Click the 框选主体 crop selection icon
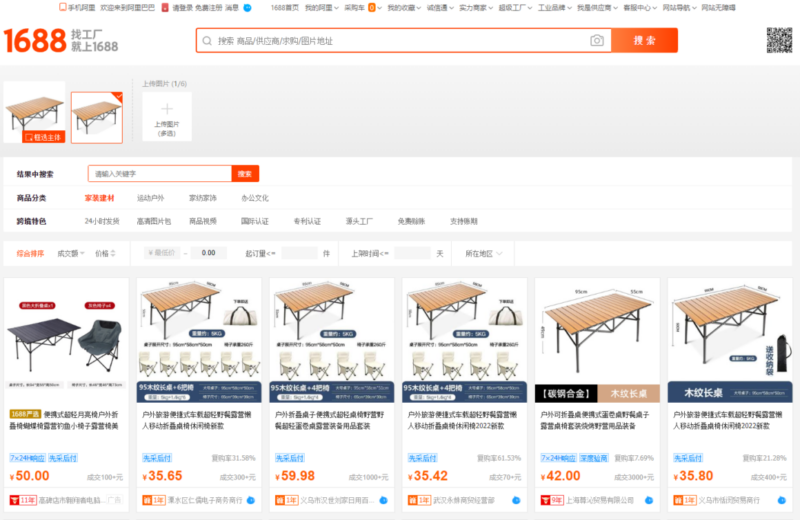 click(28, 137)
